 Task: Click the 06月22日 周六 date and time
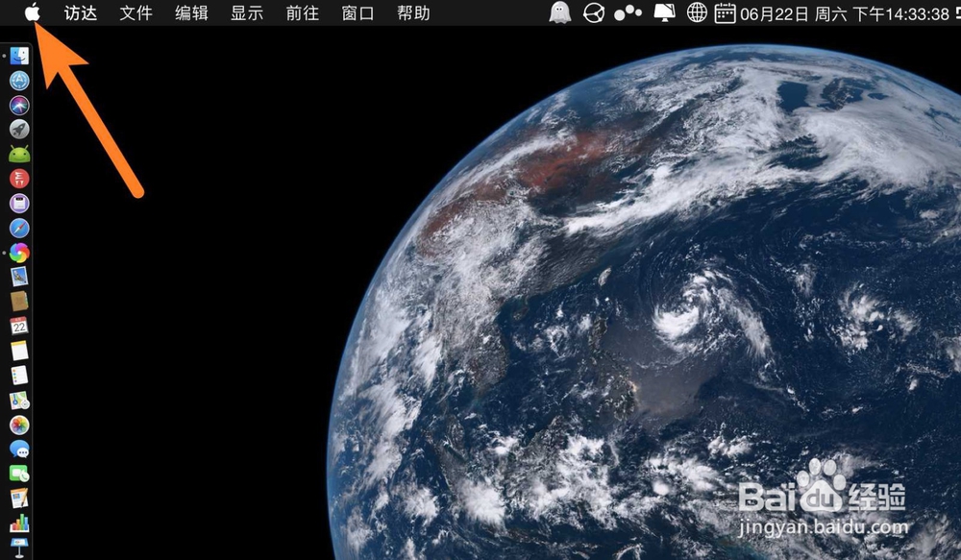[845, 13]
